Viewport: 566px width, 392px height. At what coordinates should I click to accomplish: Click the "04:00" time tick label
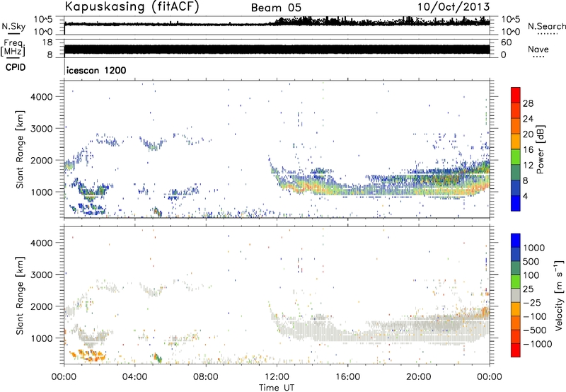tap(134, 377)
